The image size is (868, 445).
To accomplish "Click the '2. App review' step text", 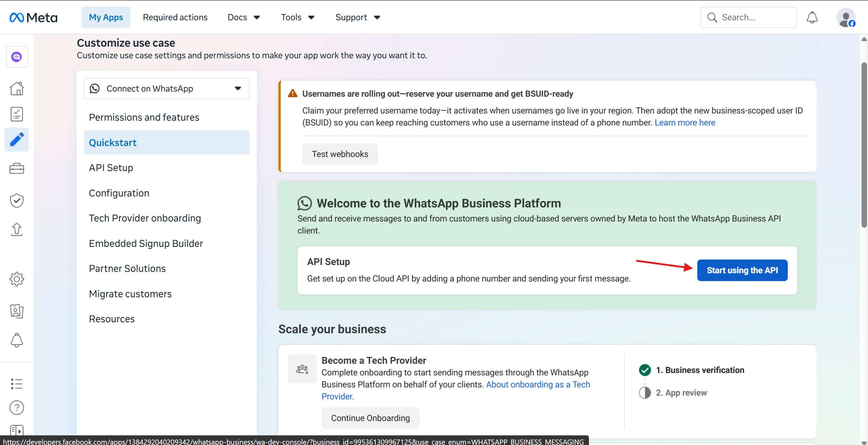I will pos(682,393).
